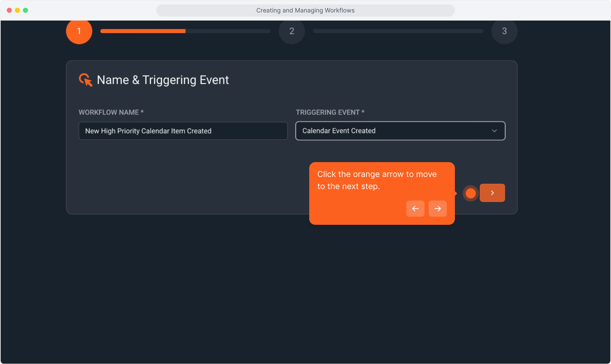Jump to step 2 in the stepper
This screenshot has width=611, height=364.
tap(292, 31)
